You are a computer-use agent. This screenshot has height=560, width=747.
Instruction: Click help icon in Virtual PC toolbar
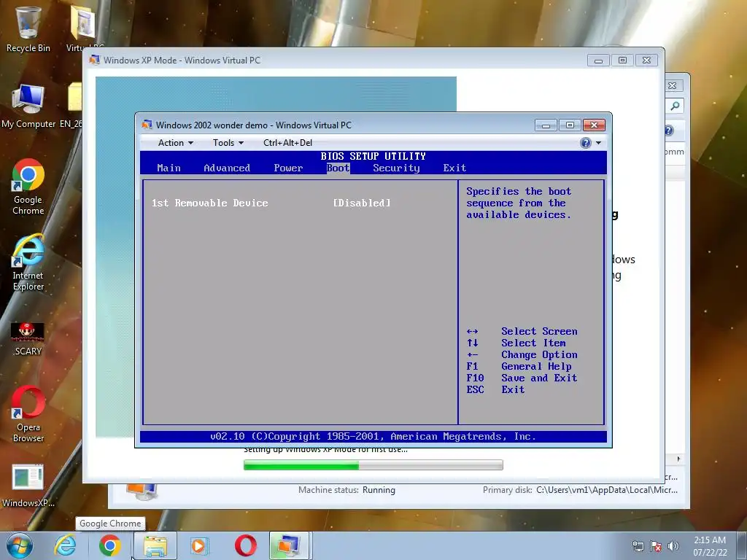586,143
